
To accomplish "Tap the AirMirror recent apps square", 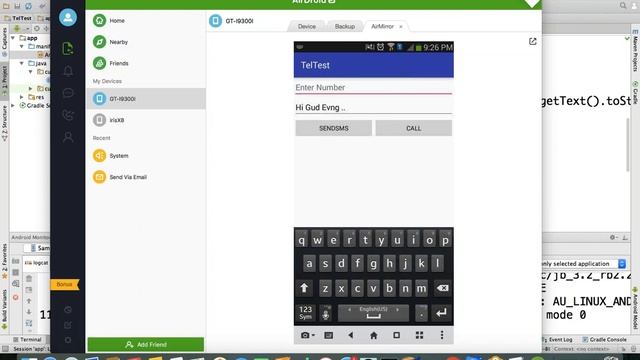I will coord(396,335).
